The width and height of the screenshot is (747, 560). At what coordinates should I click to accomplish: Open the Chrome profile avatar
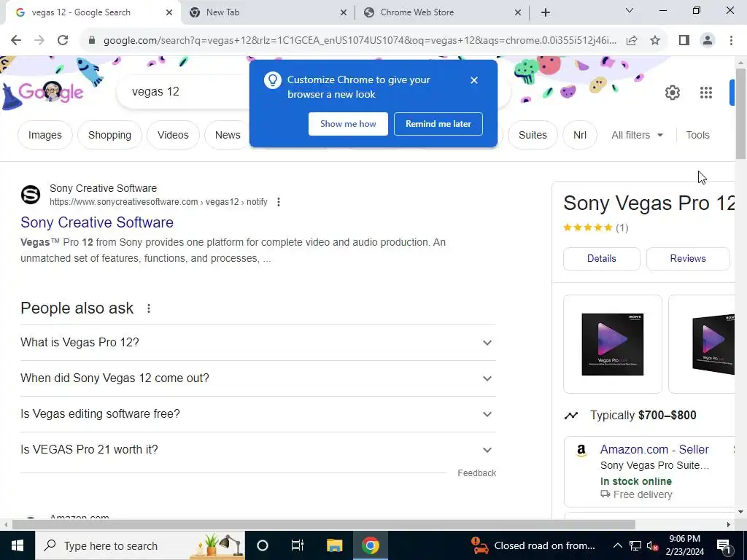click(708, 41)
